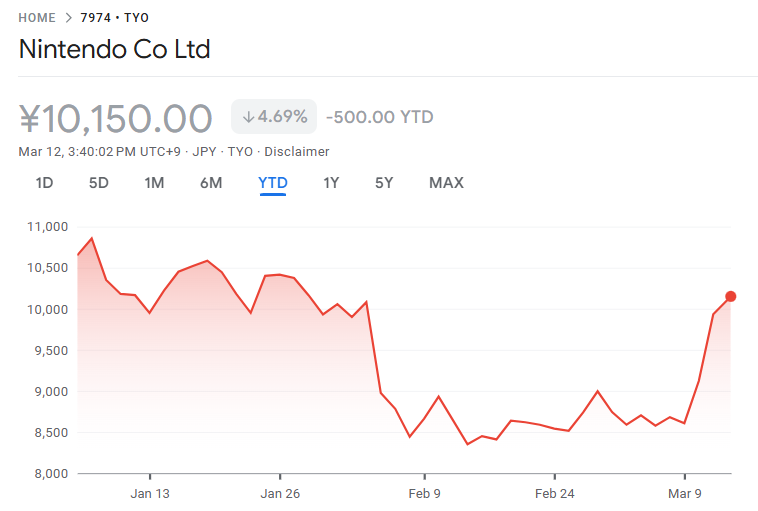The height and width of the screenshot is (511, 758).
Task: View the 5Y price history
Action: [x=384, y=183]
